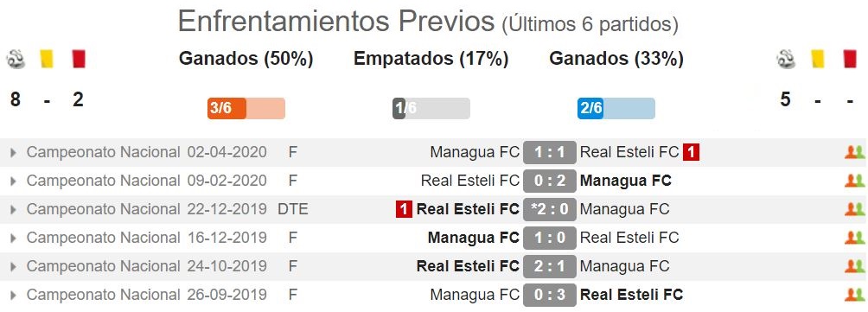This screenshot has width=868, height=312.
Task: Click the right red card icon
Action: (850, 59)
